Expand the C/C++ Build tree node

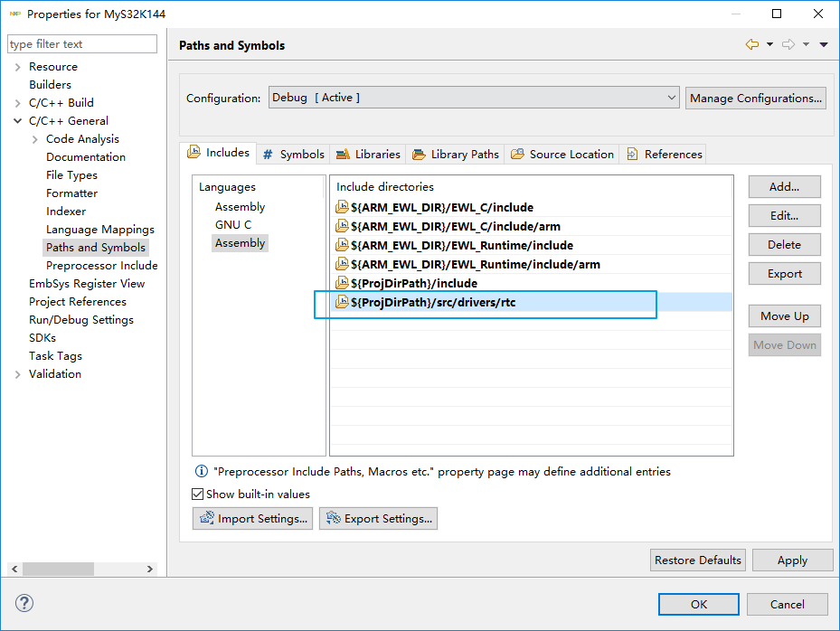coord(18,103)
